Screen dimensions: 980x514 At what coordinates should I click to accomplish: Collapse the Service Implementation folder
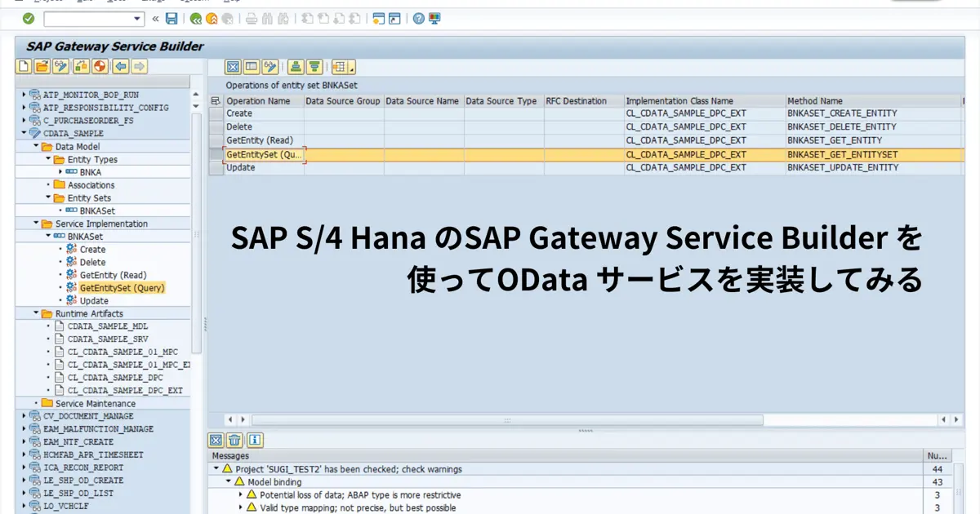pos(37,224)
